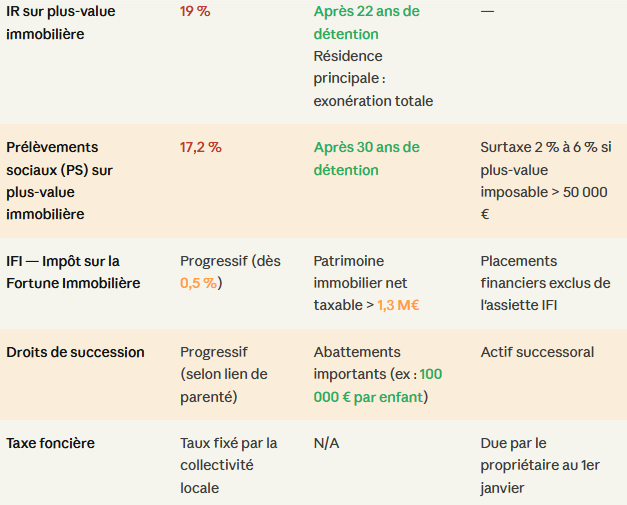
Task: Click the orange 1,3 M€ threshold text
Action: (x=397, y=305)
